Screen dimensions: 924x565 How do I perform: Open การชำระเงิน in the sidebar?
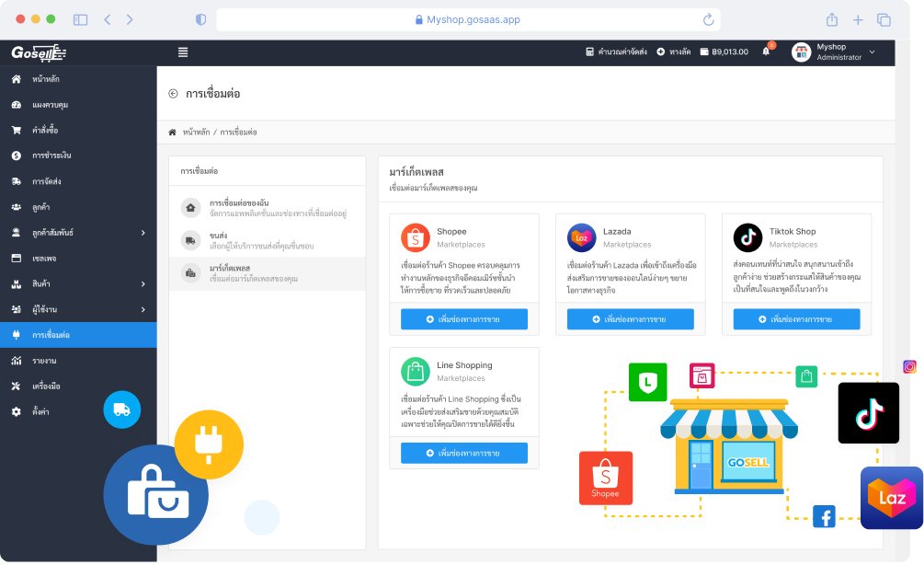click(78, 156)
